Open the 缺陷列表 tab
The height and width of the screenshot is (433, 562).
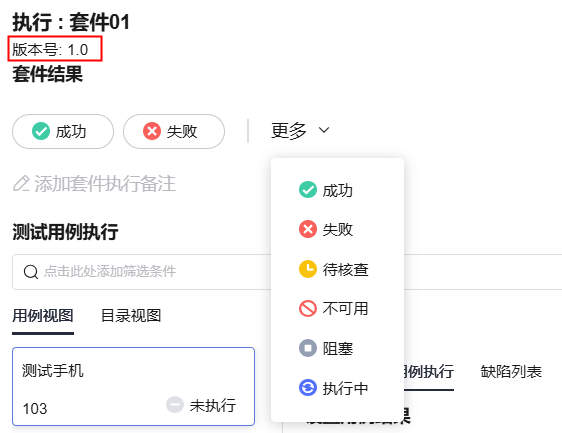tap(511, 372)
